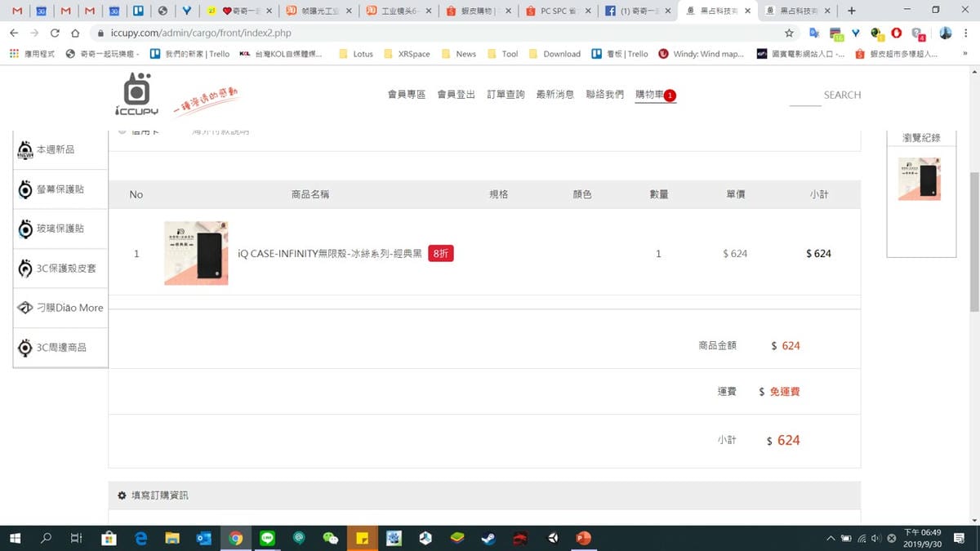Switch to the Trello pinned tab
Image resolution: width=980 pixels, height=551 pixels.
pos(138,11)
